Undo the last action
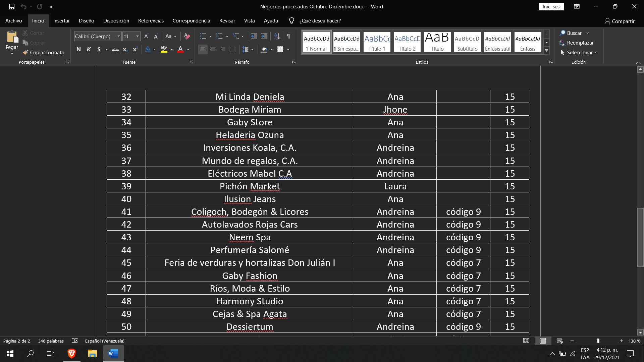644x362 pixels. pos(23,7)
